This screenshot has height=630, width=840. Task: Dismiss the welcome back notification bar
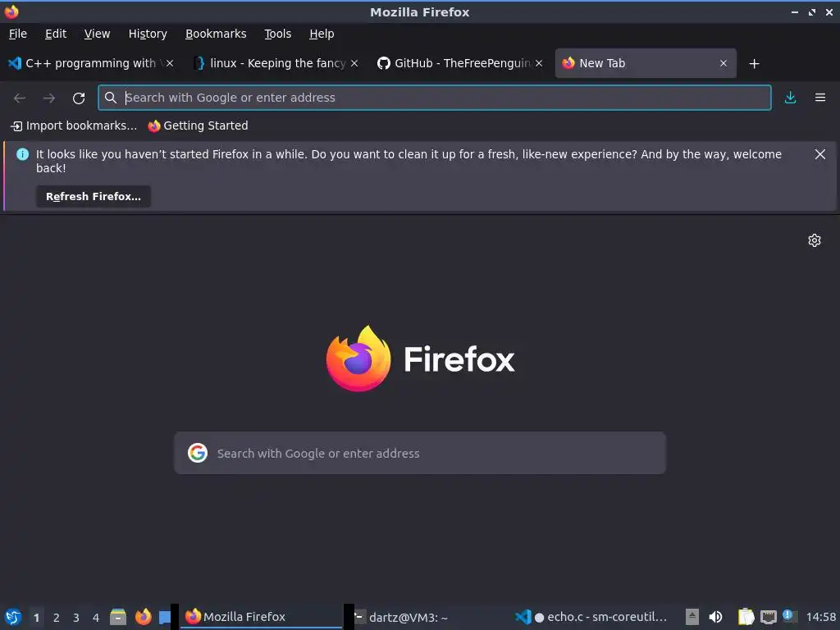820,154
